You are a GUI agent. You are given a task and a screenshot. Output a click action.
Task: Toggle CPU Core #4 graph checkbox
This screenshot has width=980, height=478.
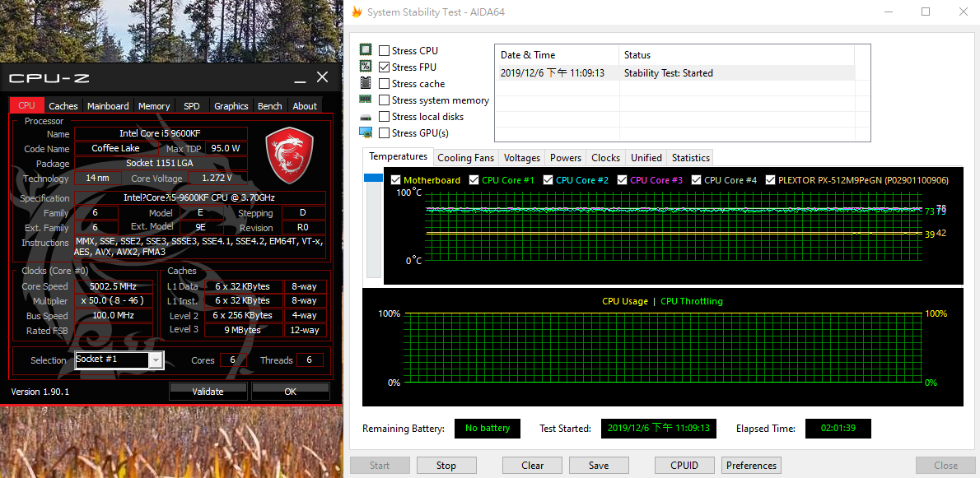click(696, 179)
